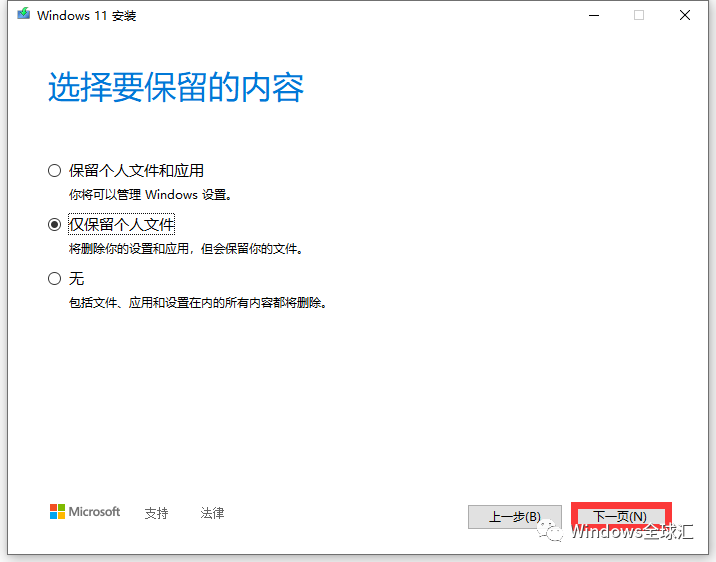
Task: Click the 下一页(N) button
Action: [621, 516]
